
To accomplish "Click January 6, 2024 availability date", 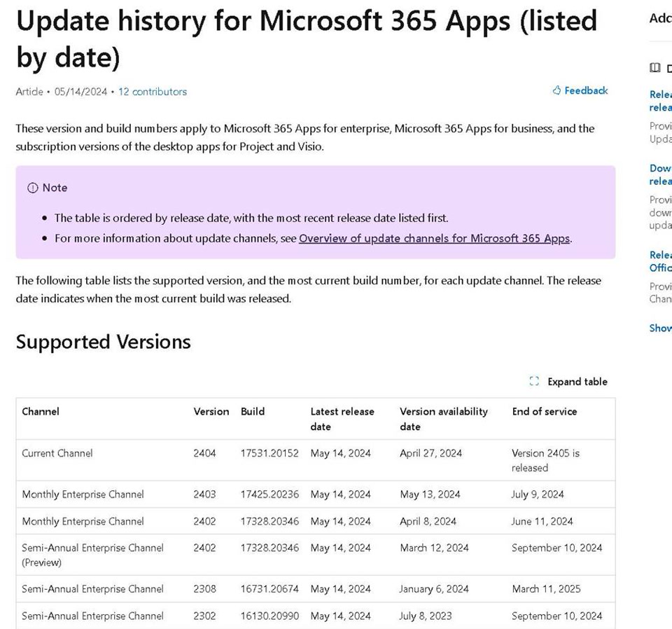I will point(434,589).
